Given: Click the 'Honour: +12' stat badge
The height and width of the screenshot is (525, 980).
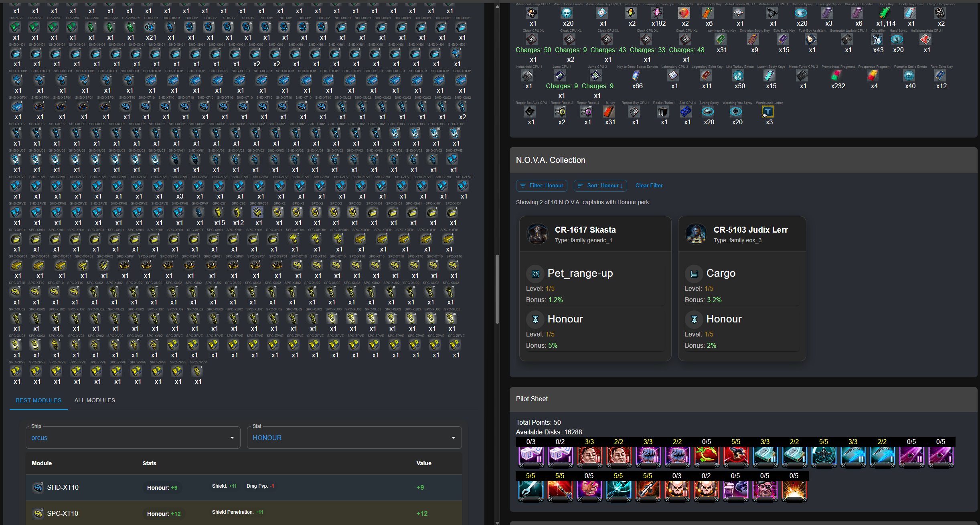Looking at the screenshot, I should (164, 514).
